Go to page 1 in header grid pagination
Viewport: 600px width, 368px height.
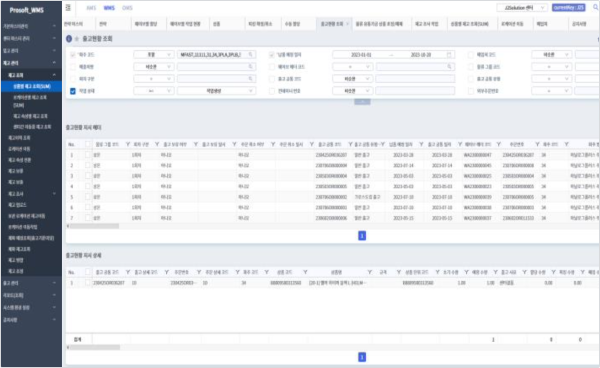[362, 236]
